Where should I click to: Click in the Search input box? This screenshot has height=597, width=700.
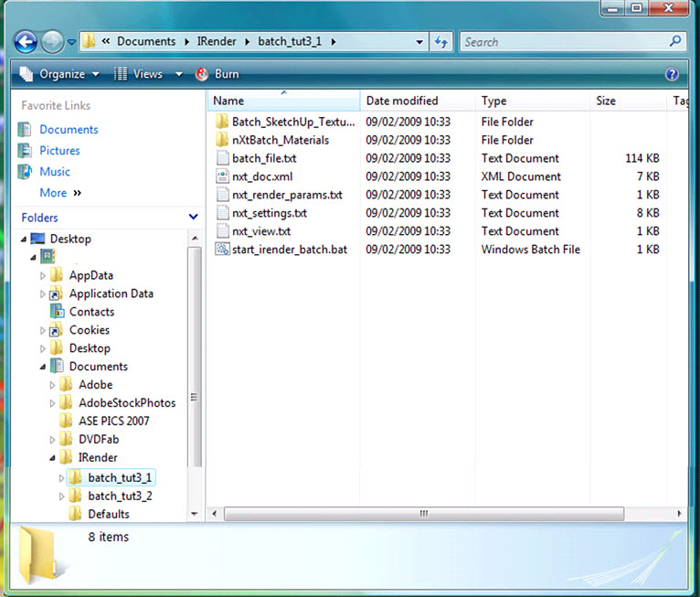coord(562,42)
